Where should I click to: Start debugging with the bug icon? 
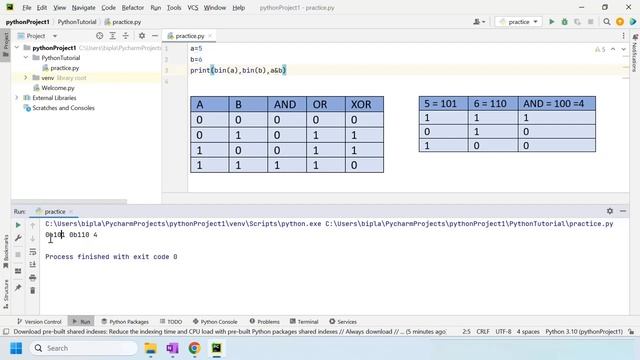point(564,22)
